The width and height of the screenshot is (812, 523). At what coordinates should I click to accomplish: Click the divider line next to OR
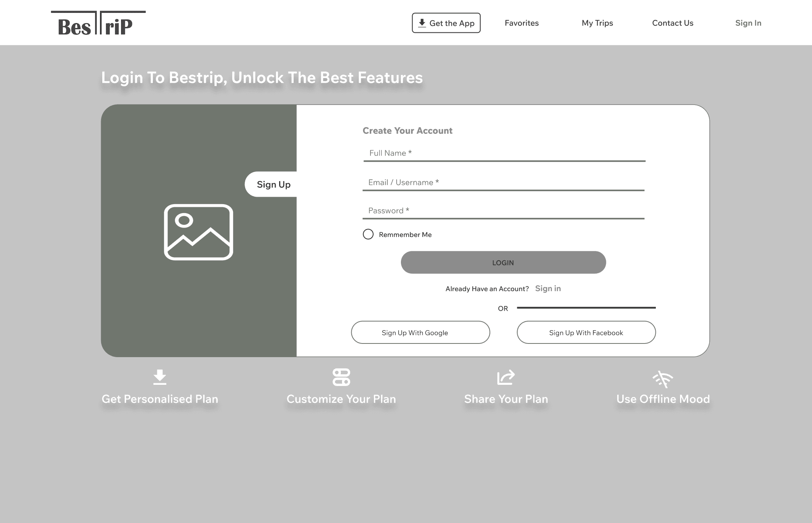586,308
